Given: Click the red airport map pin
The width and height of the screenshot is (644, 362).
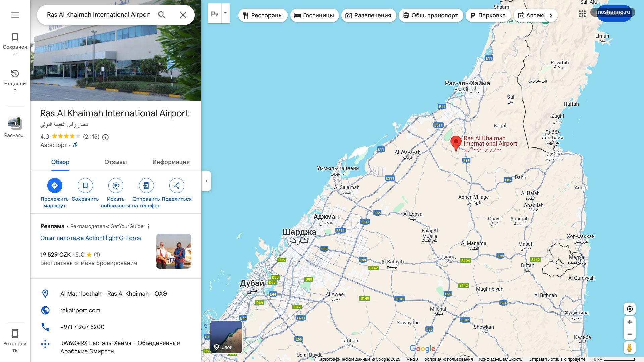Looking at the screenshot, I should coord(456,143).
